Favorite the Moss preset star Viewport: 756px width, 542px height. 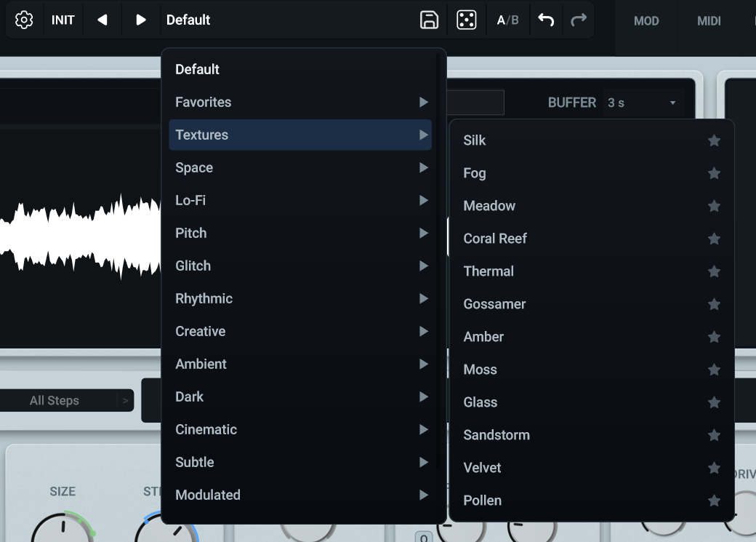point(714,370)
